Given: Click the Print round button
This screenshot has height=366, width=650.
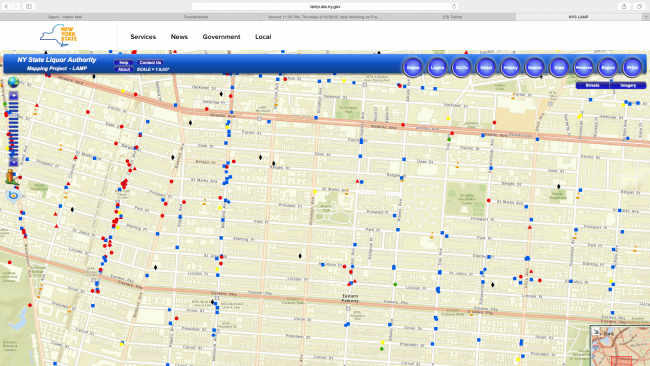Looking at the screenshot, I should (x=633, y=68).
